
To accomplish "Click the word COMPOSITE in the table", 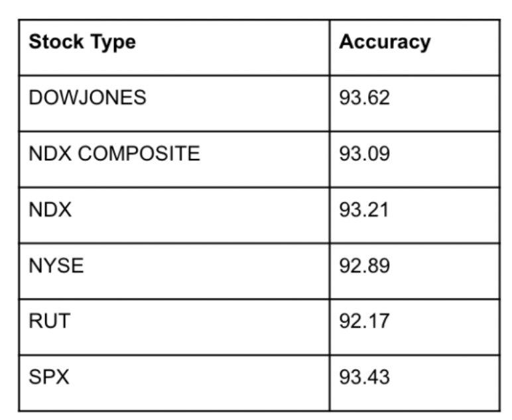I will click(x=138, y=154).
